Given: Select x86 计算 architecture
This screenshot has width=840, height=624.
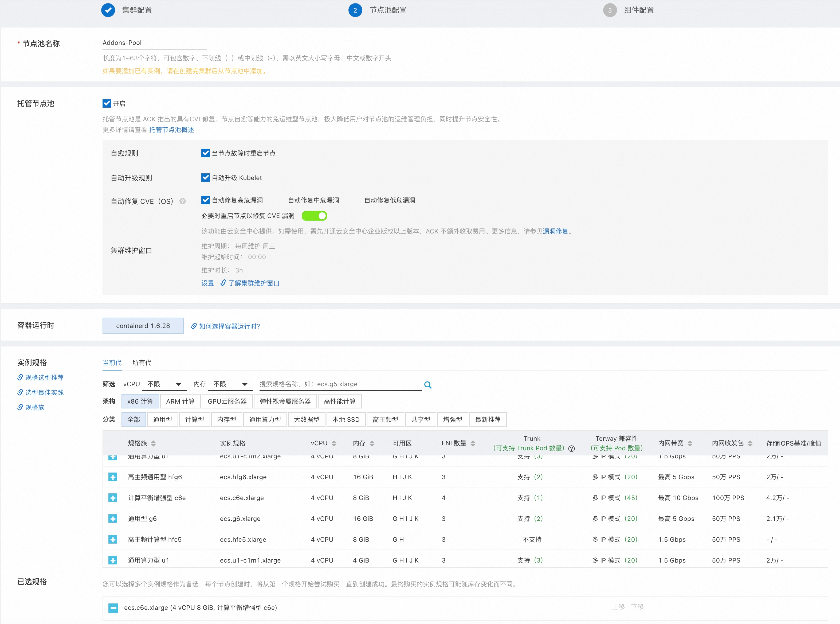Looking at the screenshot, I should pyautogui.click(x=140, y=401).
